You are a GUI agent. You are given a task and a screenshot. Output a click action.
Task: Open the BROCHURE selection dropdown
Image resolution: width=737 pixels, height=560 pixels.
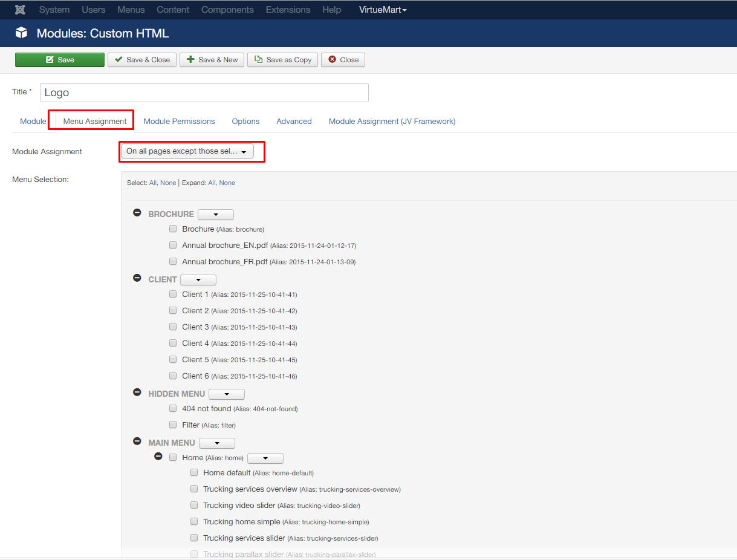pyautogui.click(x=216, y=215)
